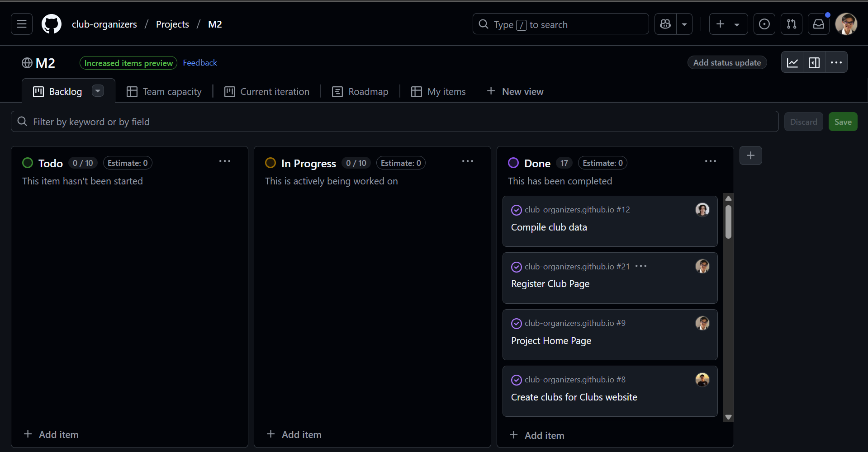Image resolution: width=868 pixels, height=452 pixels.
Task: Click Add item in In Progress column
Action: [294, 434]
